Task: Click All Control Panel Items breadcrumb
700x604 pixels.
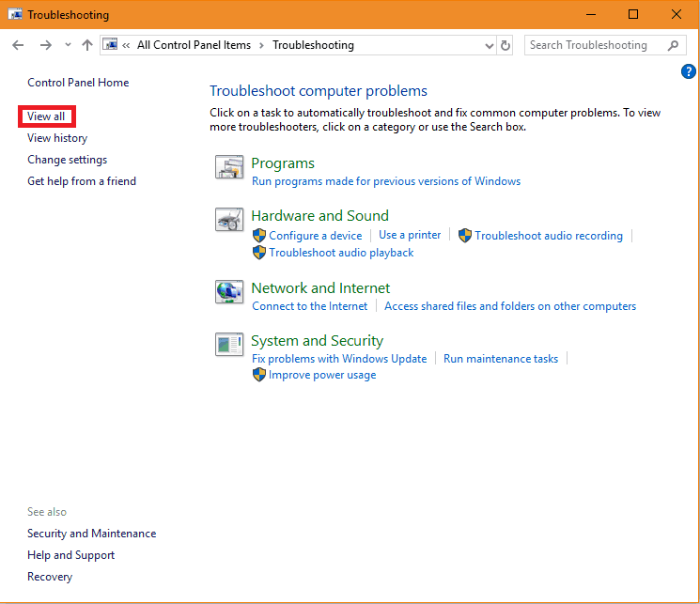Action: pos(194,45)
